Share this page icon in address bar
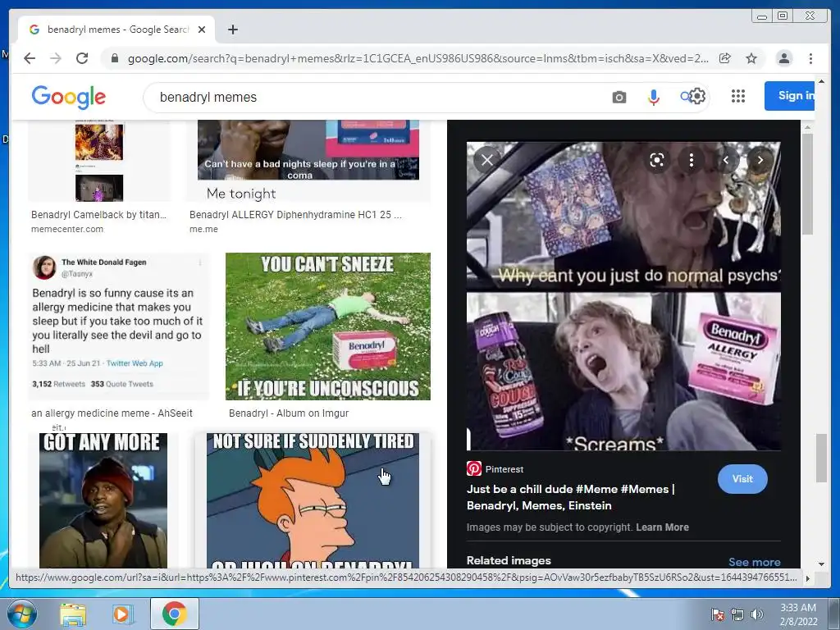Screen dimensions: 840x630 725,58
